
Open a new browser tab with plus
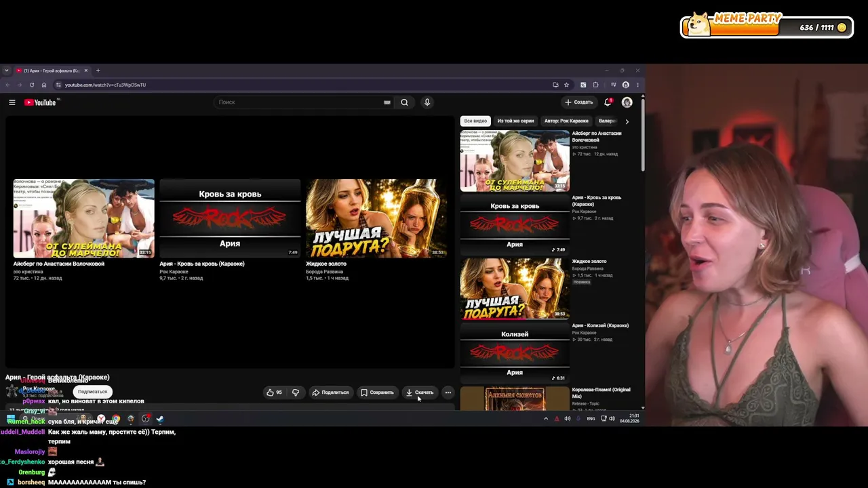98,70
